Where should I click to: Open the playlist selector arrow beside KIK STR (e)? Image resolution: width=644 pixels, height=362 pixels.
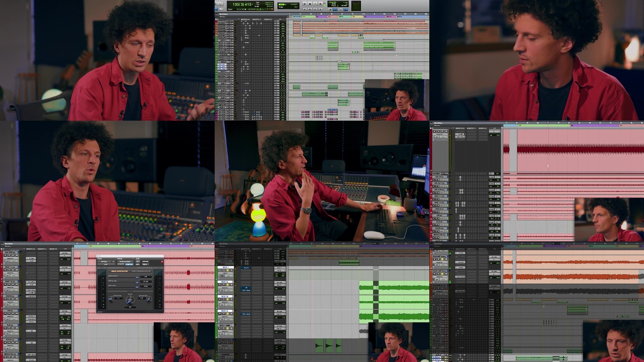tap(19, 252)
